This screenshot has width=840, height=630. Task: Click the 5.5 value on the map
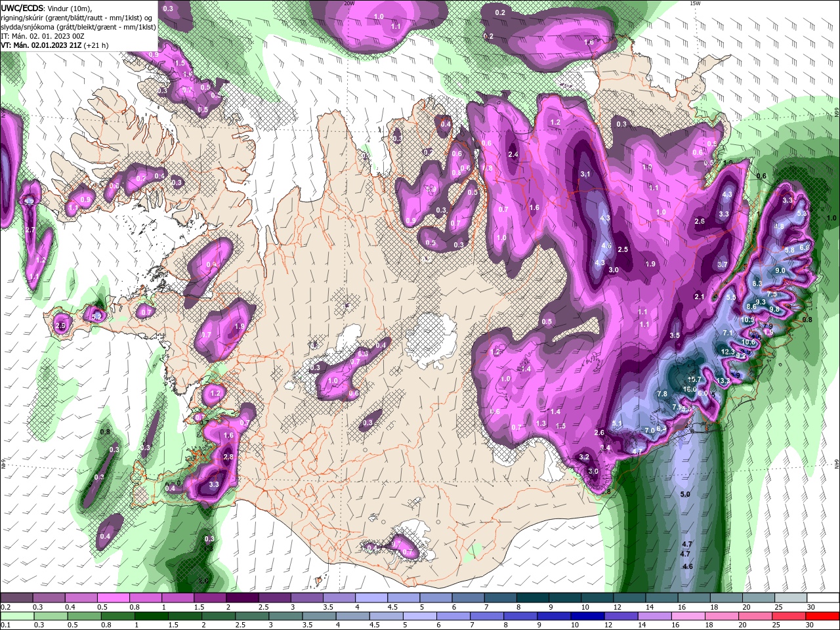click(x=731, y=297)
